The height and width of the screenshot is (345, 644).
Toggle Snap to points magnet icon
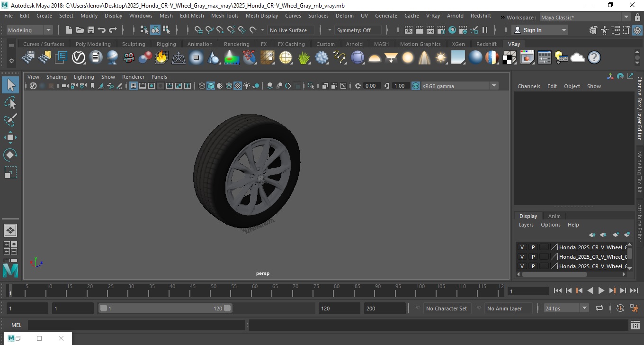pos(220,30)
